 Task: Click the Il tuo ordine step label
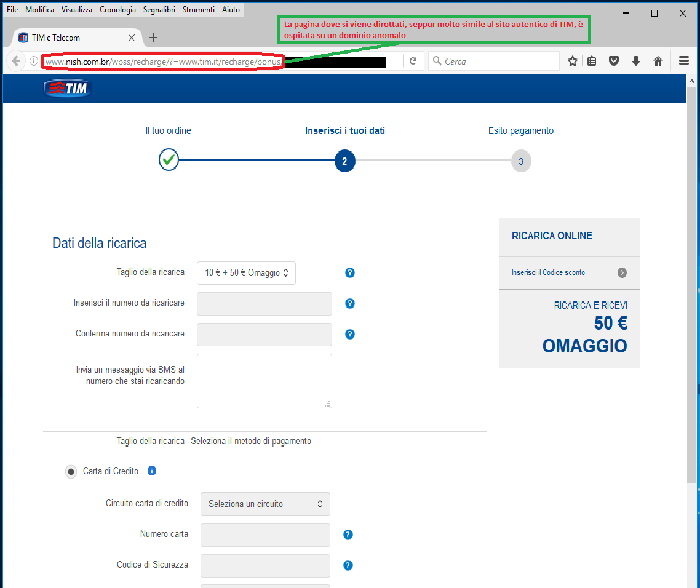click(169, 131)
